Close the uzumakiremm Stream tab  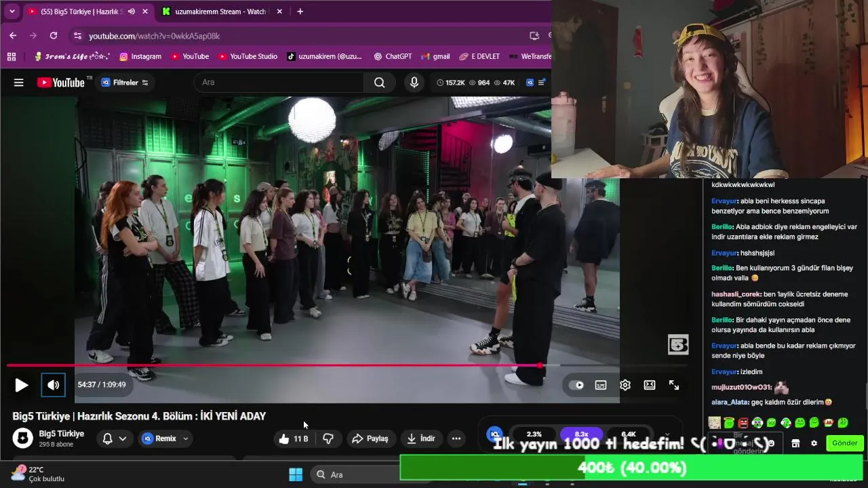[x=280, y=12]
